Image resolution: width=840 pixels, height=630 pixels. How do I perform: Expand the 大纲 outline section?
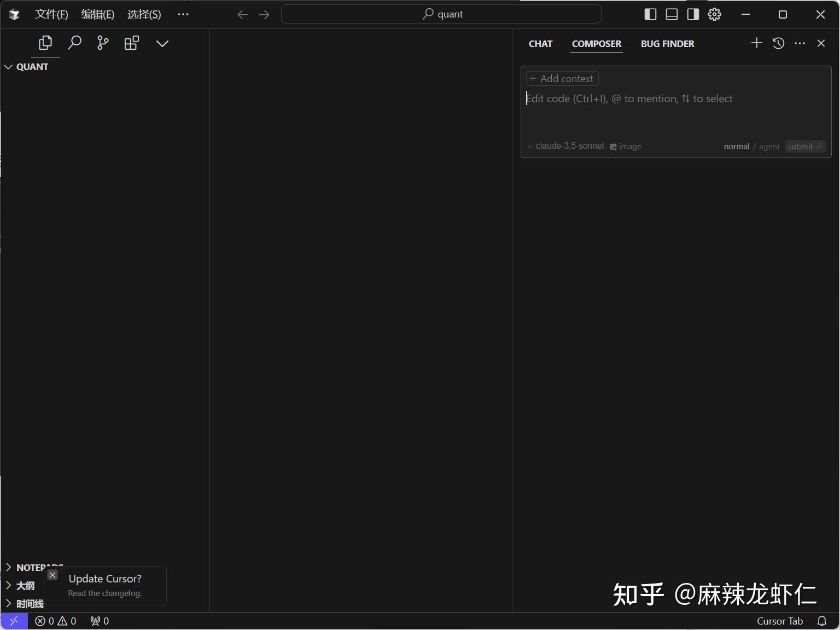pos(21,586)
